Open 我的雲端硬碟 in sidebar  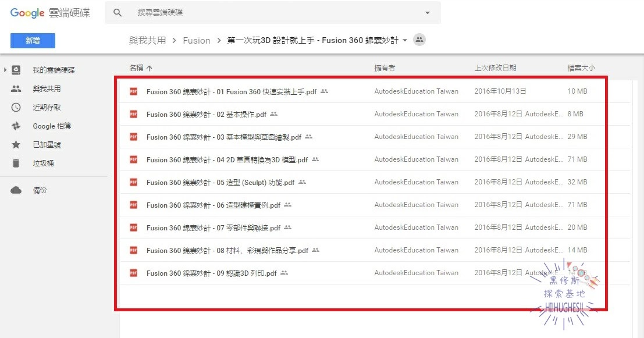click(x=54, y=70)
